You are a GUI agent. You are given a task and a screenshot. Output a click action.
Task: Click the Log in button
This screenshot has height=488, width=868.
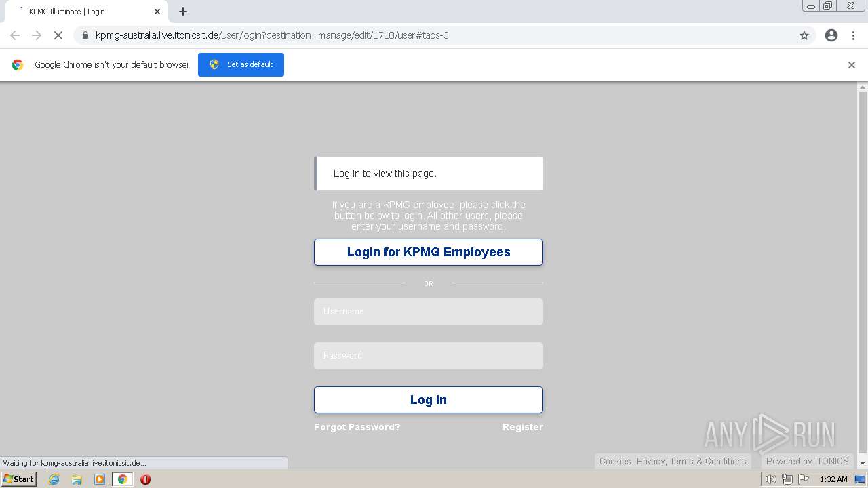429,400
